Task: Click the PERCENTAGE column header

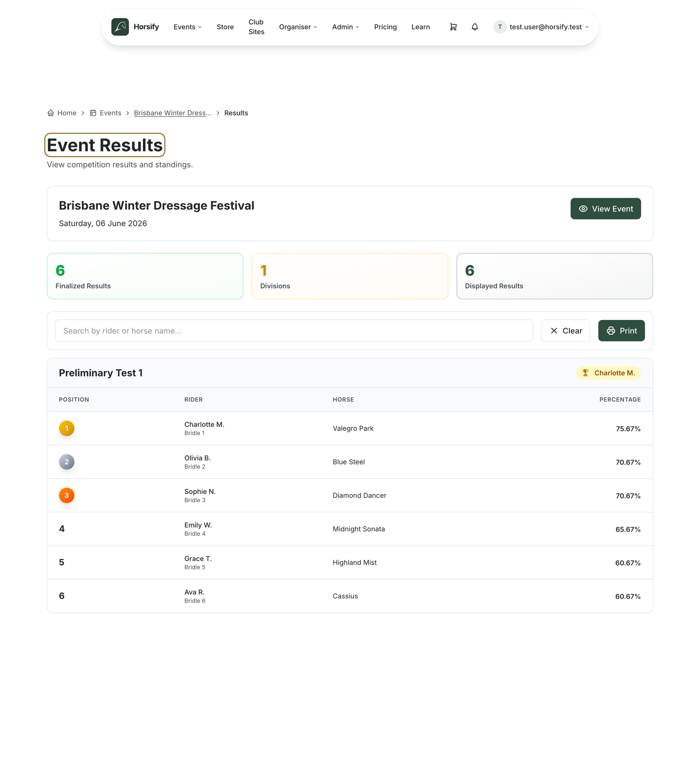Action: pos(620,400)
